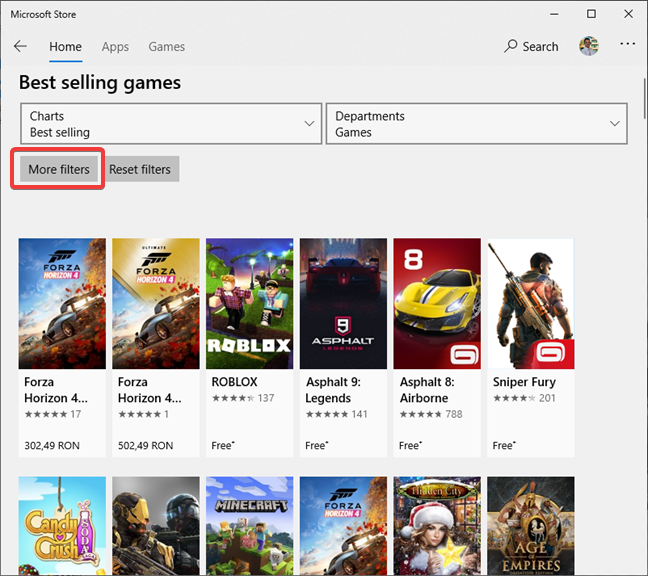This screenshot has height=576, width=648.
Task: Open the ROBLOX game tile image
Action: click(x=250, y=303)
